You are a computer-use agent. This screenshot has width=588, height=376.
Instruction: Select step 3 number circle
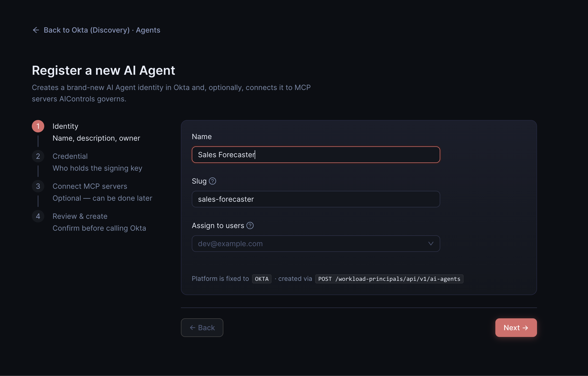click(x=38, y=186)
